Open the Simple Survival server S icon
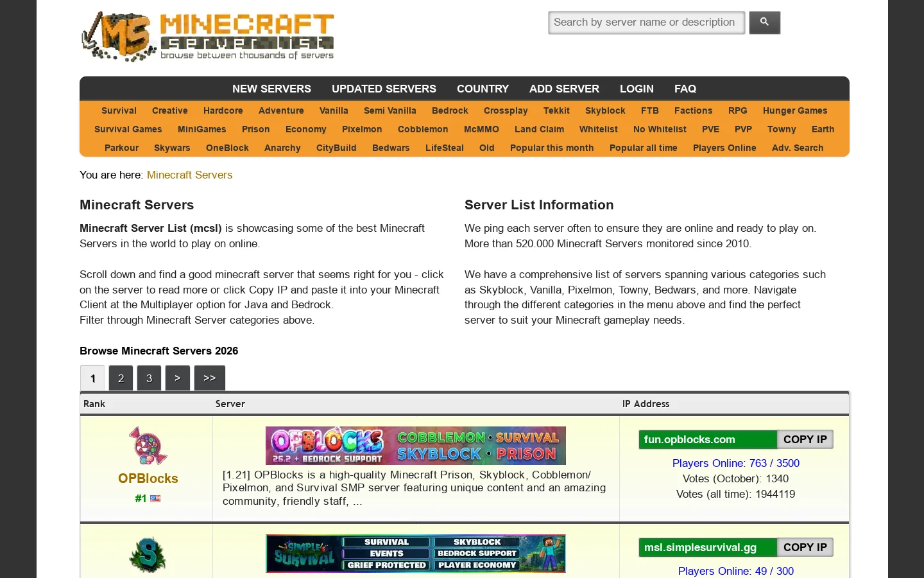This screenshot has width=924, height=578. (x=148, y=555)
